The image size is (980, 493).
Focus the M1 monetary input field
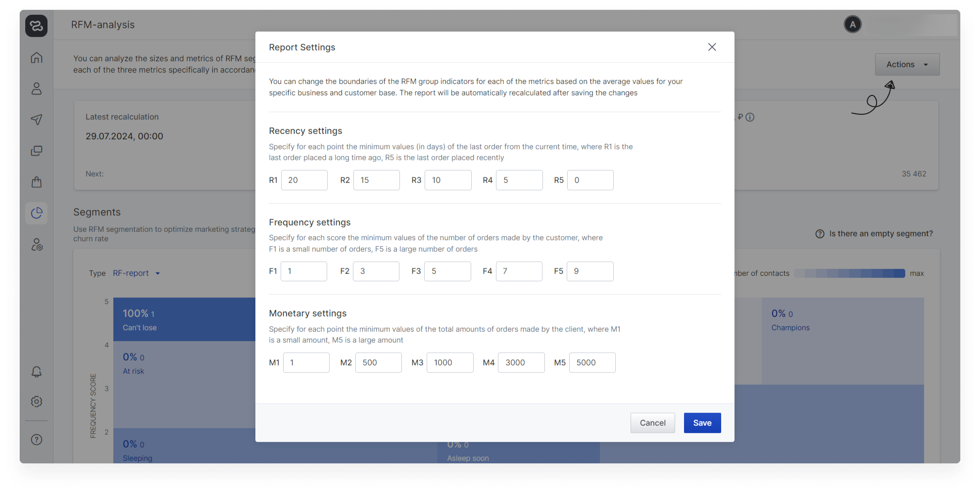(306, 363)
